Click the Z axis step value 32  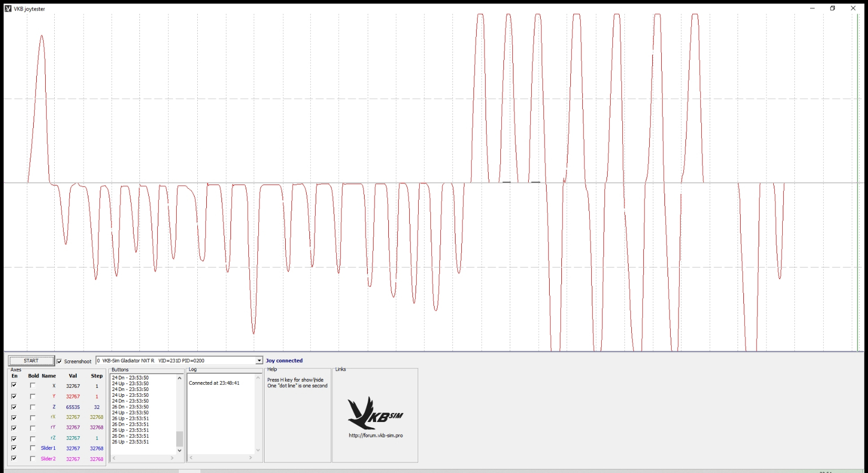point(97,407)
